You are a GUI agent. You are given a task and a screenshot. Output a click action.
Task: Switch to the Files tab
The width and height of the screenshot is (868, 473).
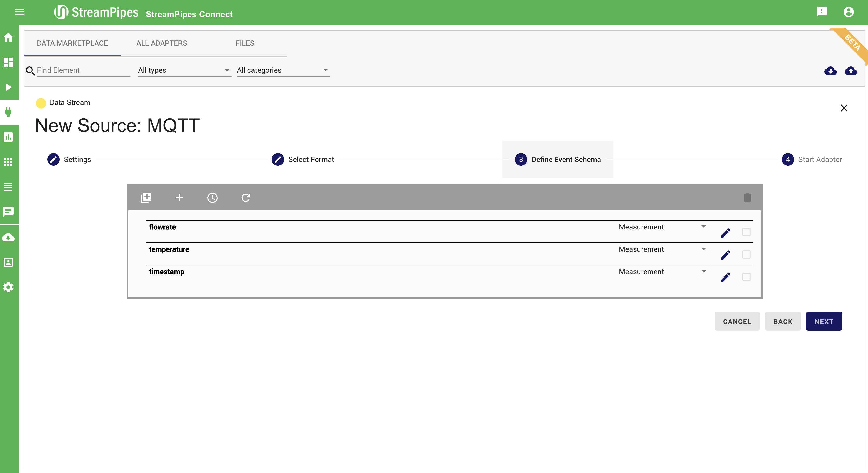[x=245, y=43]
